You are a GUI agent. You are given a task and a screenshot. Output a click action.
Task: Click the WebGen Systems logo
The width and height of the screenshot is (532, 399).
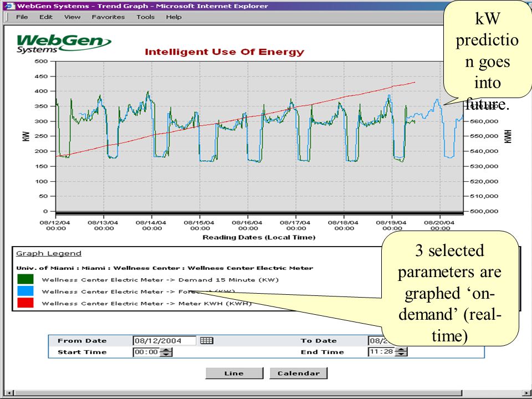click(64, 44)
